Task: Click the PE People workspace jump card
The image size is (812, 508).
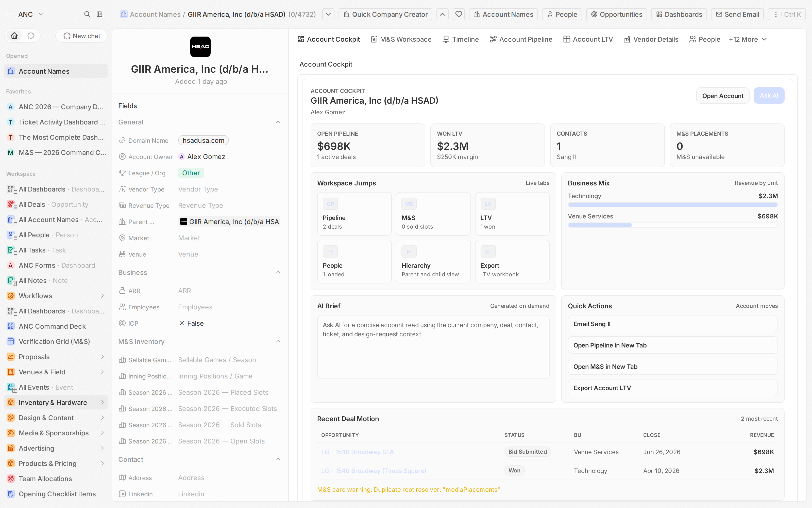Action: click(x=354, y=261)
